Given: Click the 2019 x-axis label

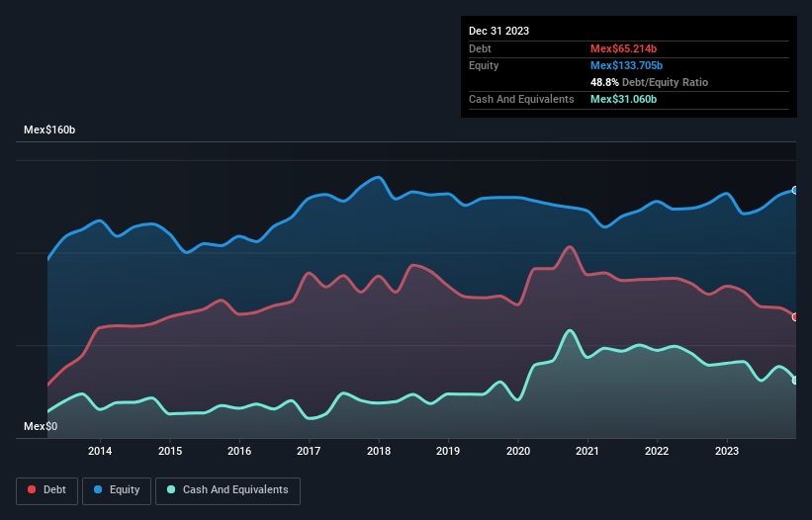Looking at the screenshot, I should coord(448,451).
